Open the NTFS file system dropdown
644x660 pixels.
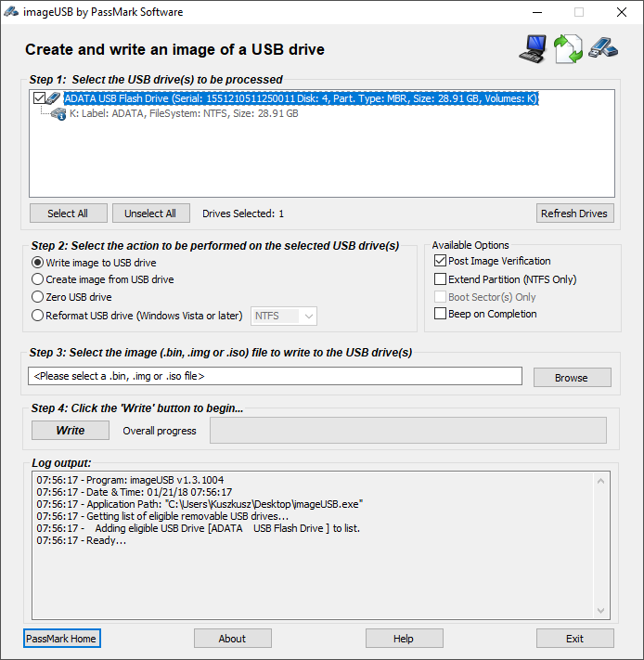point(284,316)
